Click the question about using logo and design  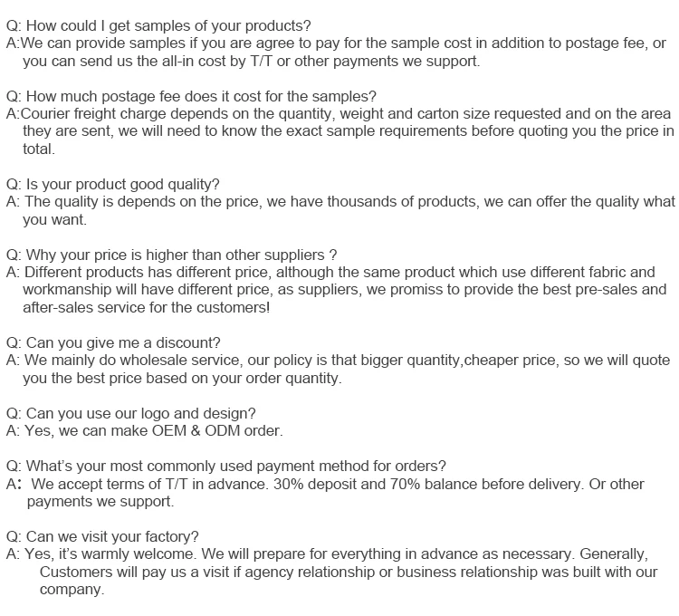(x=131, y=413)
